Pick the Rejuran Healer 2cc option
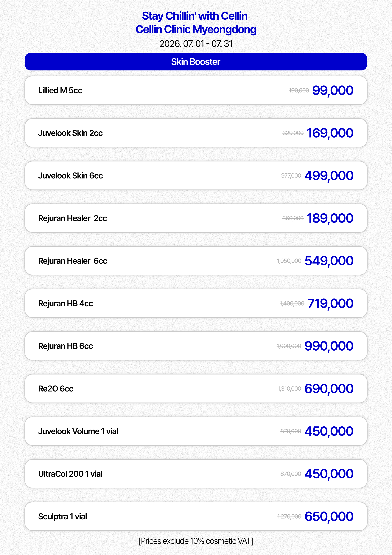This screenshot has width=392, height=555. (196, 218)
